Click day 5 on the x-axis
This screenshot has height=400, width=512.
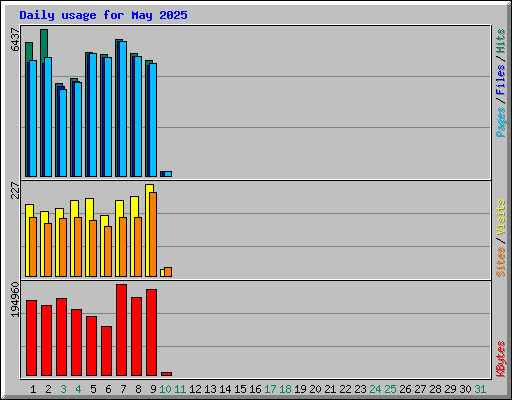coord(93,389)
